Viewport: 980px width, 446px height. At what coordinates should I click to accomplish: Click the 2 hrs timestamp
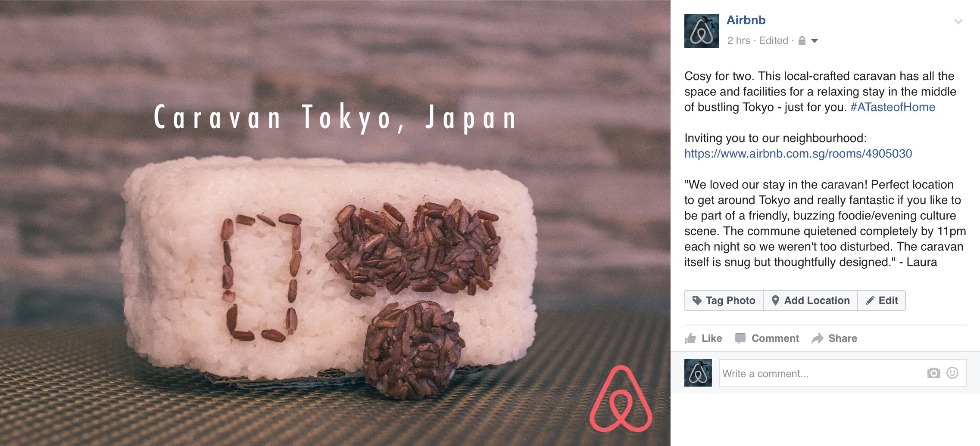[x=738, y=40]
